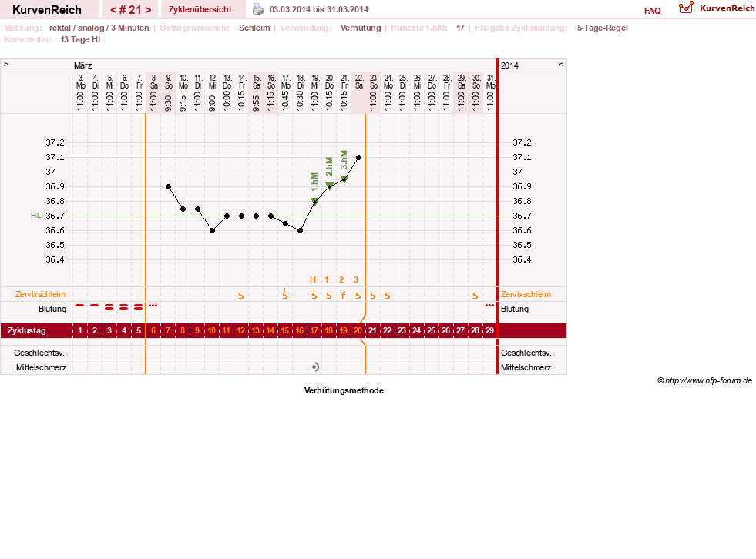Click the 3. Mo date column header
Viewport: 756px width, 559px height.
(x=80, y=82)
